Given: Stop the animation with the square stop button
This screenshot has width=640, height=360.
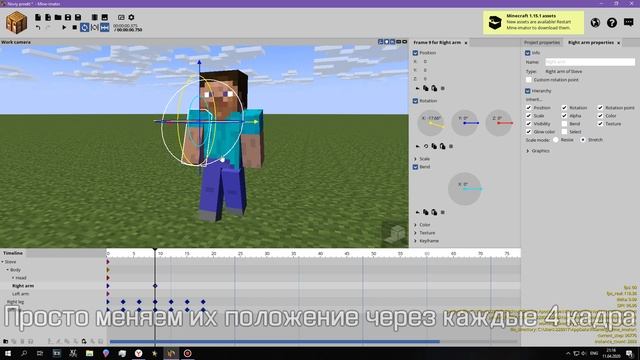Looking at the screenshot, I should [x=74, y=28].
